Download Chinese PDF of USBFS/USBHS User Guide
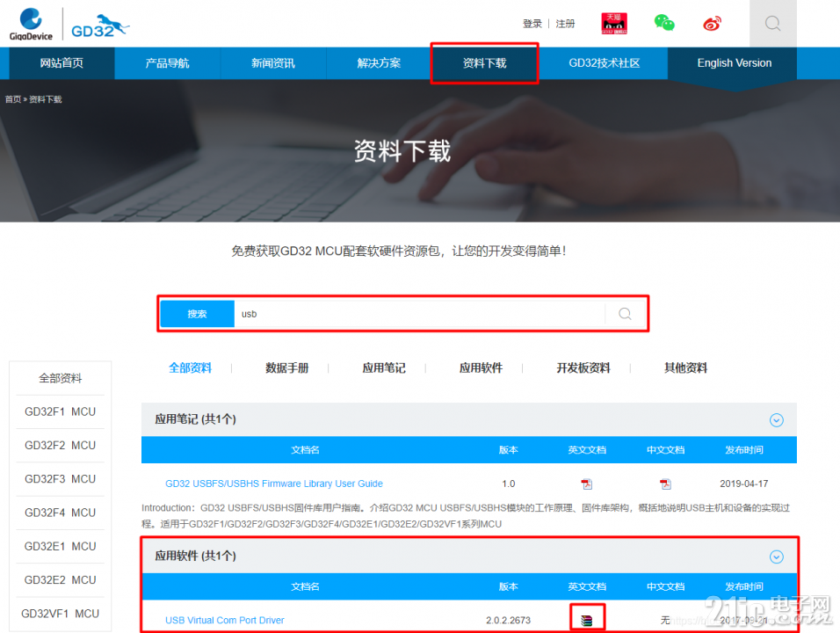The height and width of the screenshot is (633, 840). (x=665, y=484)
